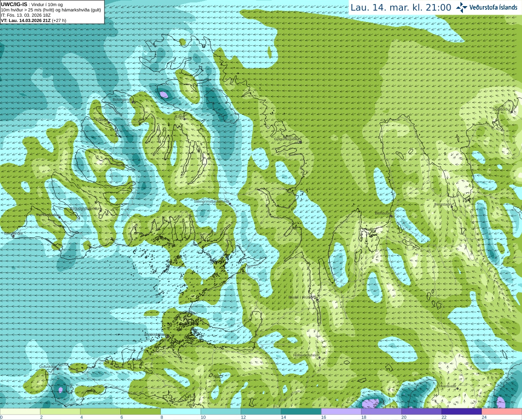This screenshot has height=420, width=522.
Task: Click the 16–18 m/s lavender scale swatch
Action: coord(341,411)
